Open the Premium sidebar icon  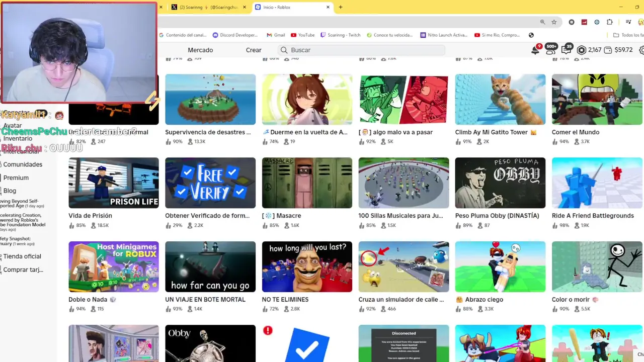pos(2,177)
